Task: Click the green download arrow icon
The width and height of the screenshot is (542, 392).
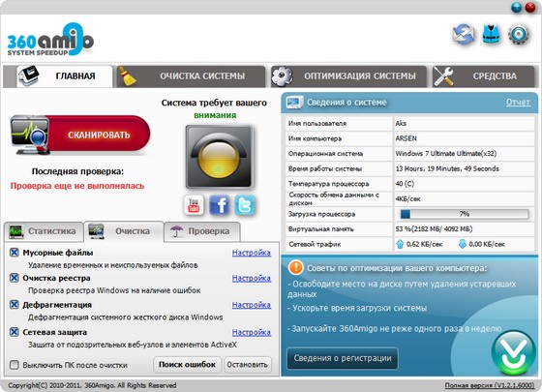Action: pos(513,353)
